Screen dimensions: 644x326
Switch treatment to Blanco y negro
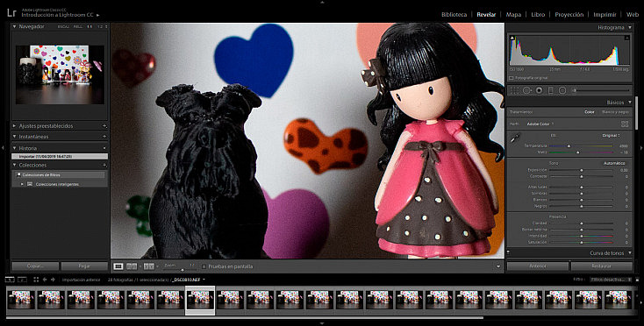coord(615,112)
